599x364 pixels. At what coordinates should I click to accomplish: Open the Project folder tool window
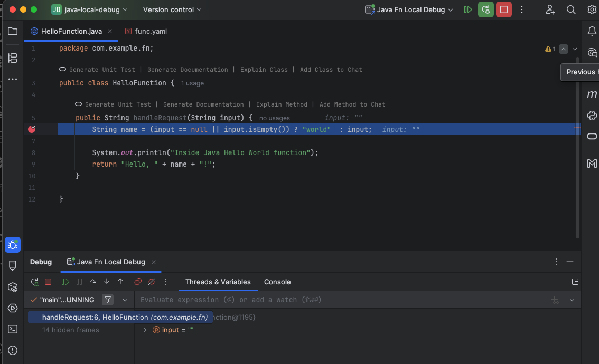(13, 31)
